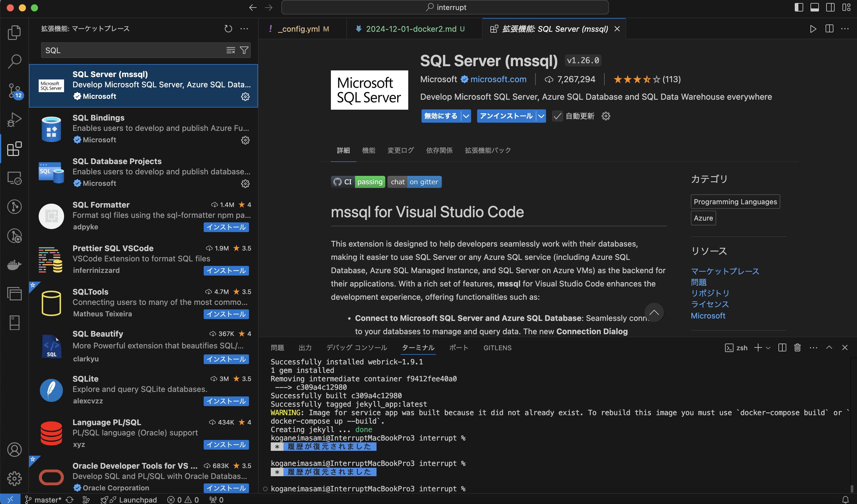Split the terminal pane

(x=782, y=347)
